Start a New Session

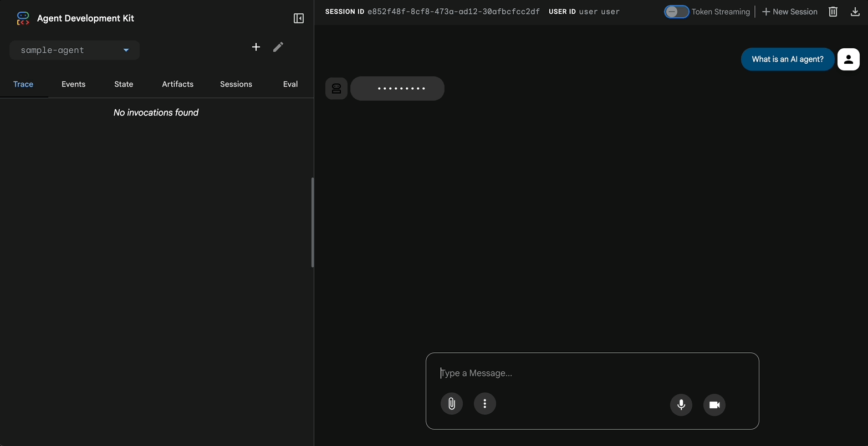click(x=789, y=12)
